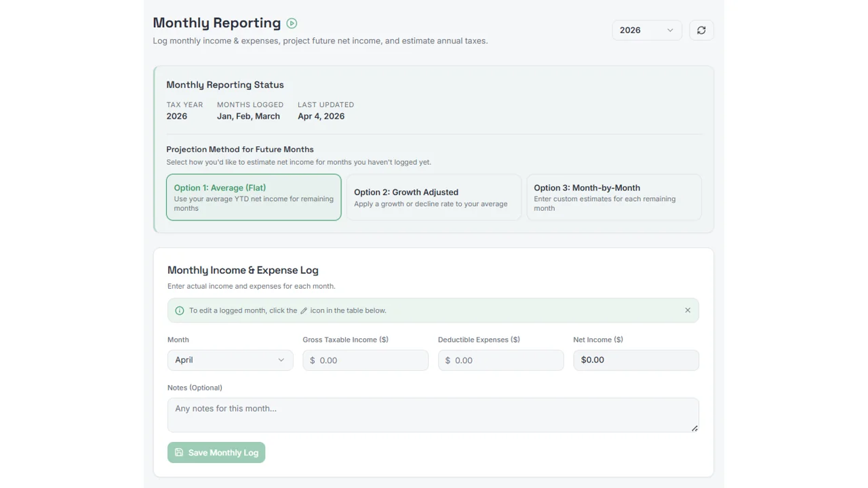Focus the Deductible Expenses field
This screenshot has height=488, width=868.
[500, 360]
